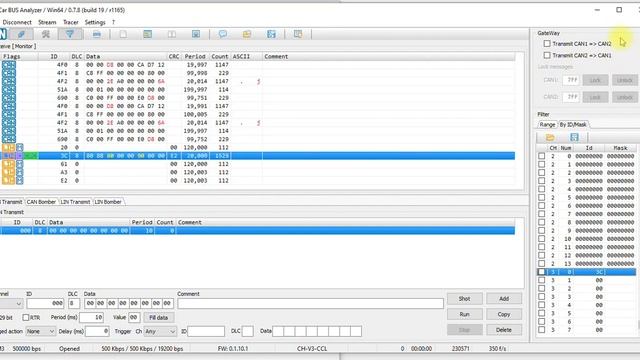Click the Fill data button

point(158,318)
